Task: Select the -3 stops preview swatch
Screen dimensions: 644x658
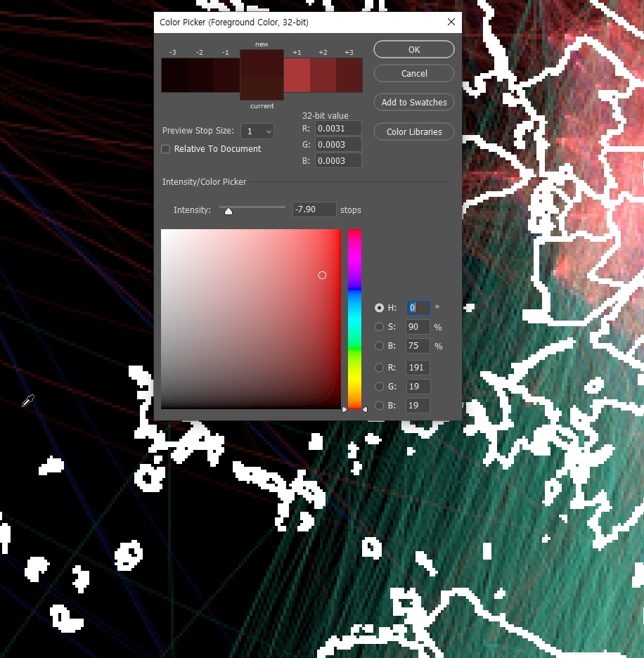Action: point(174,75)
